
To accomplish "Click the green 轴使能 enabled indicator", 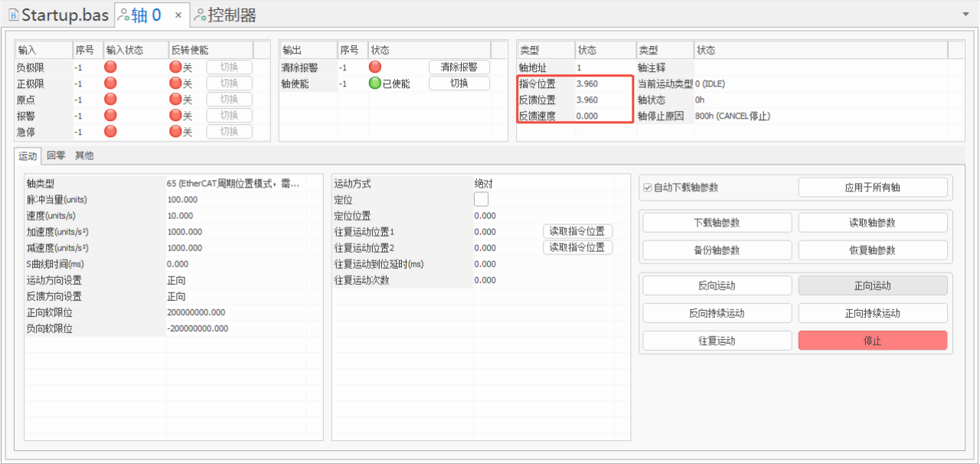I will 374,83.
